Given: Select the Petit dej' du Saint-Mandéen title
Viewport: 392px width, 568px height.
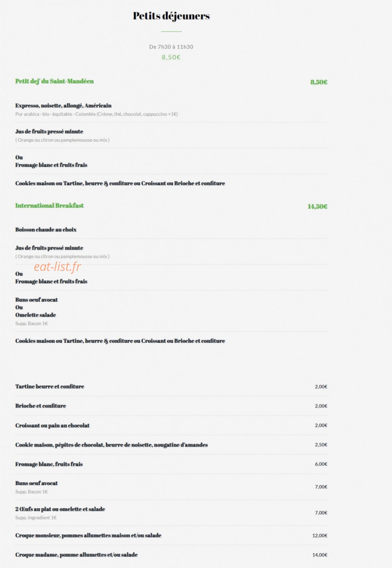Looking at the screenshot, I should (55, 81).
